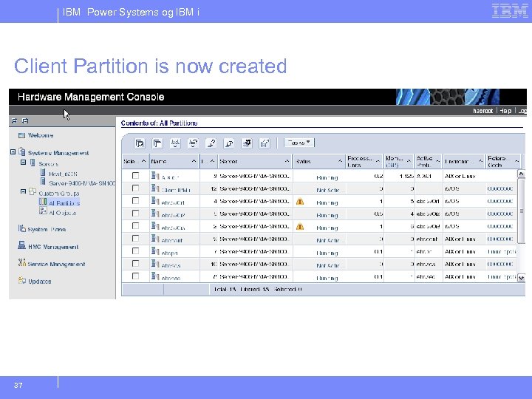
Task: Click the Processing Units column header
Action: pos(364,162)
